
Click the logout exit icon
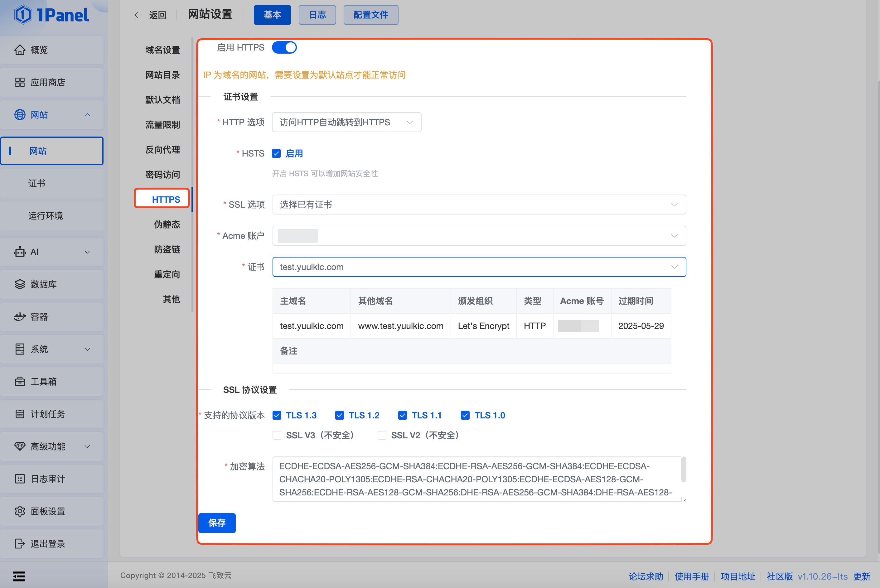coord(20,543)
